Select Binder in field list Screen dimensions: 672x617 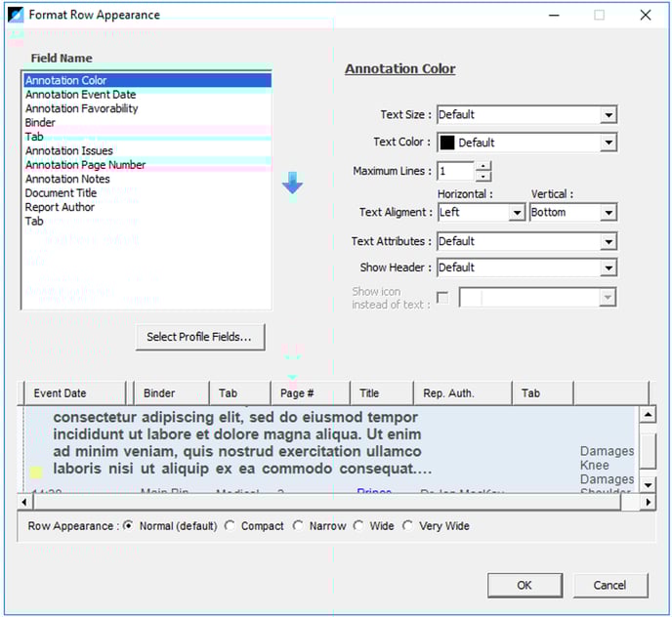pos(147,123)
